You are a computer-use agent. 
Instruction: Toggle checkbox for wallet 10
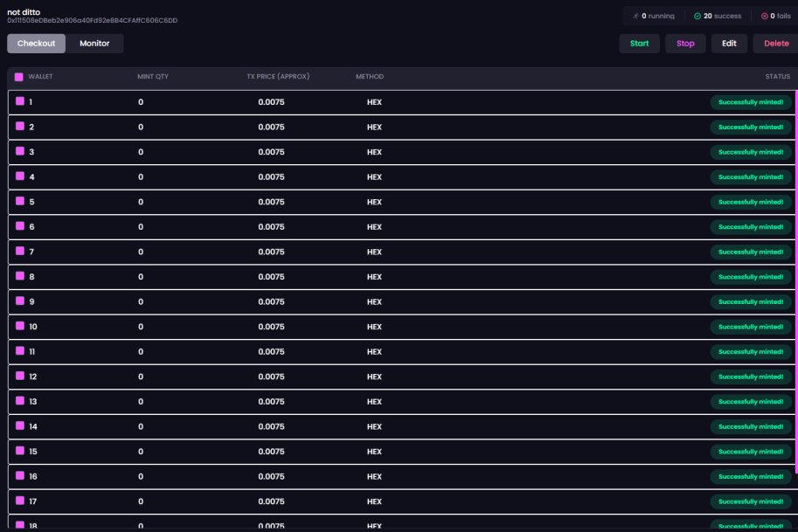click(x=20, y=326)
